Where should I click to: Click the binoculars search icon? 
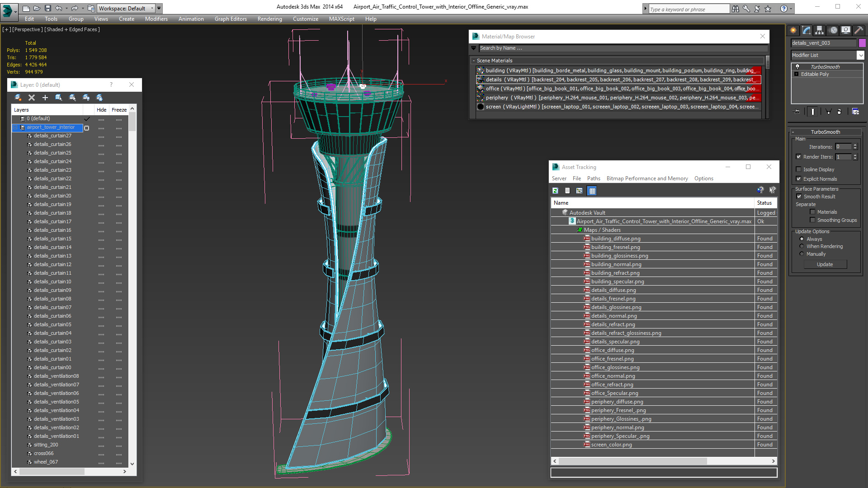(x=736, y=9)
